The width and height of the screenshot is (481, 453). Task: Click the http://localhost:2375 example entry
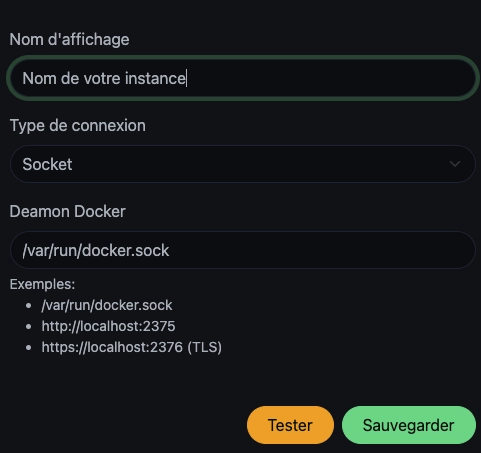pos(108,326)
